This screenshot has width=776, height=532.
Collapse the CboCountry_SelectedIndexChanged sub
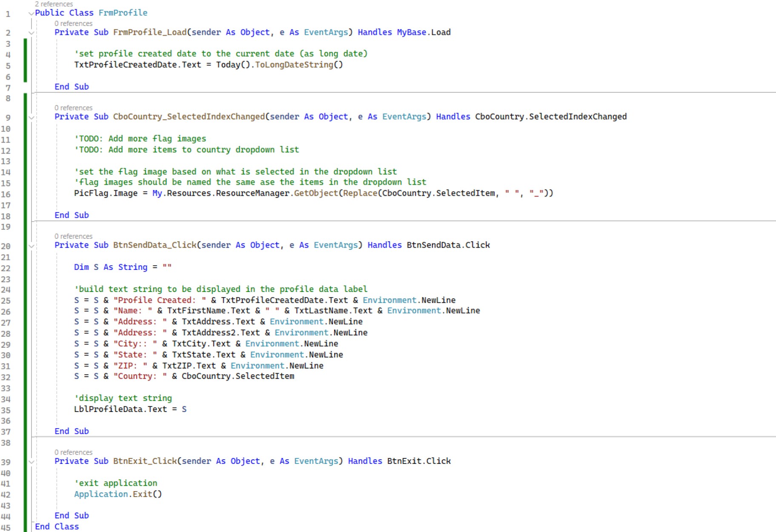pyautogui.click(x=31, y=117)
